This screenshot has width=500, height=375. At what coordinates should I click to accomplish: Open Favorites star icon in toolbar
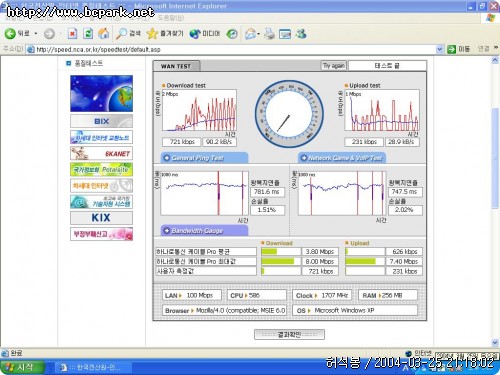pyautogui.click(x=152, y=33)
